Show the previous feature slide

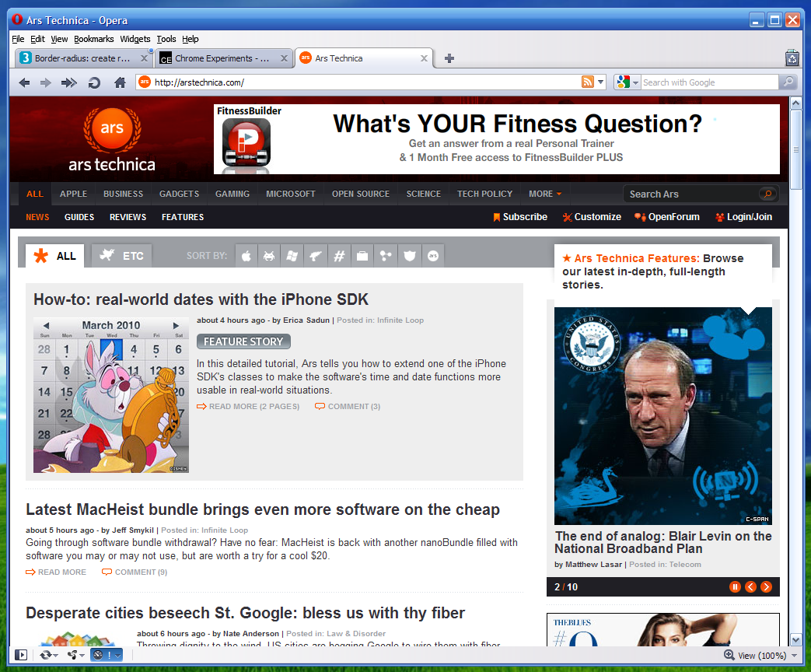pyautogui.click(x=750, y=586)
